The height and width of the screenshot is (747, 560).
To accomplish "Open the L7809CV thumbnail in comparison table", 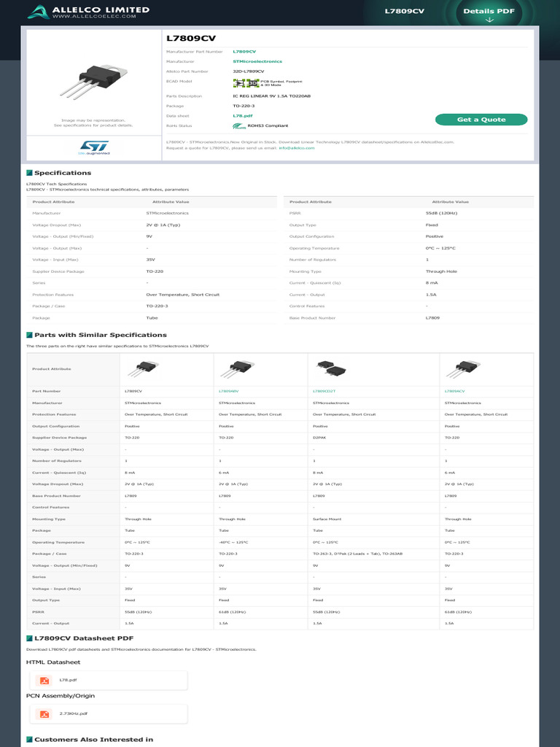I will 143,369.
